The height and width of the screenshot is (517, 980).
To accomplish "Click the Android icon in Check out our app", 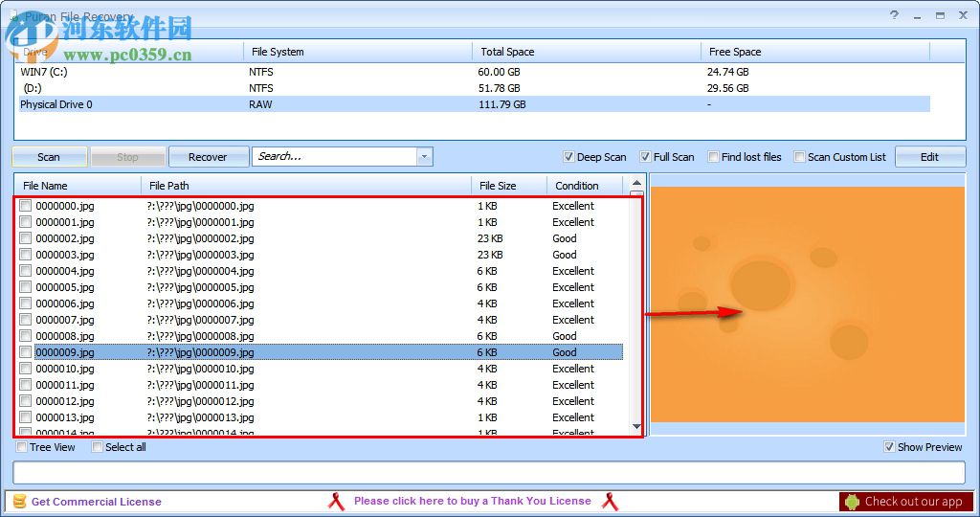I will 851,502.
